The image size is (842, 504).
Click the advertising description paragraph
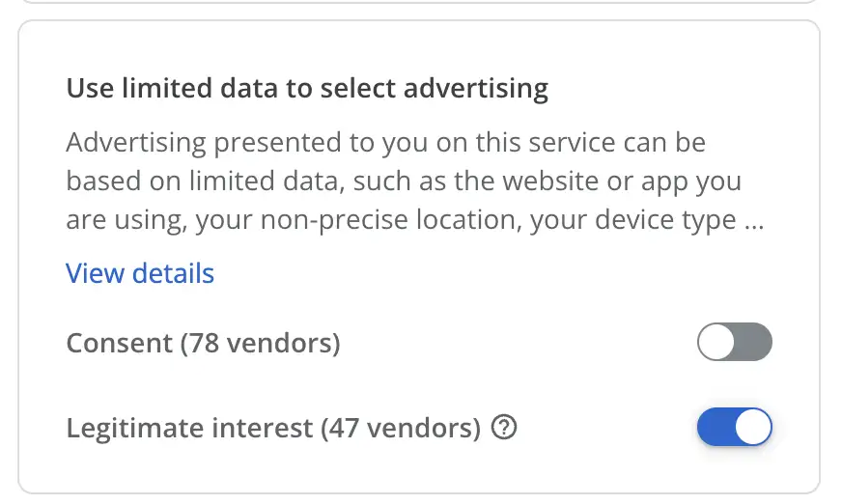pos(415,182)
